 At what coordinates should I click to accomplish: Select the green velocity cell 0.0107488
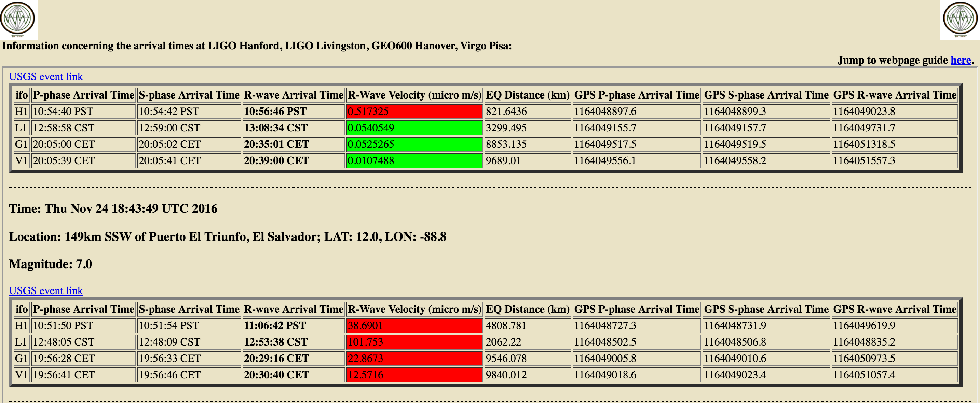point(414,160)
